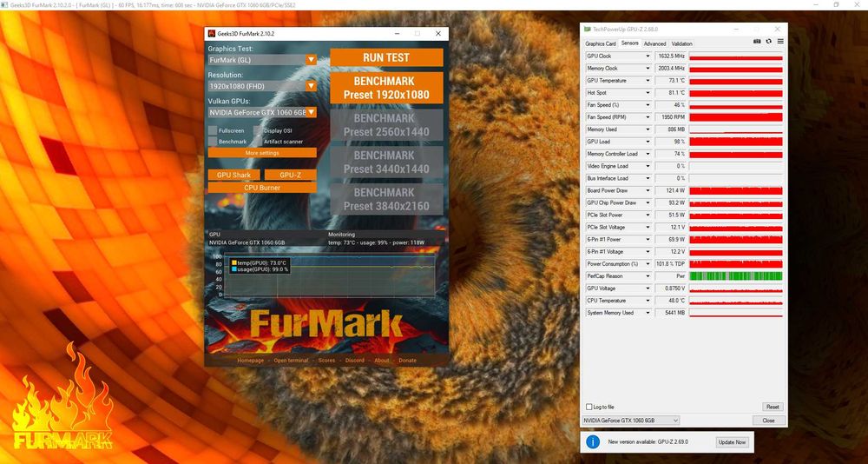Click the temp(GPU0) legend entry
The height and width of the screenshot is (464, 868).
click(x=259, y=262)
